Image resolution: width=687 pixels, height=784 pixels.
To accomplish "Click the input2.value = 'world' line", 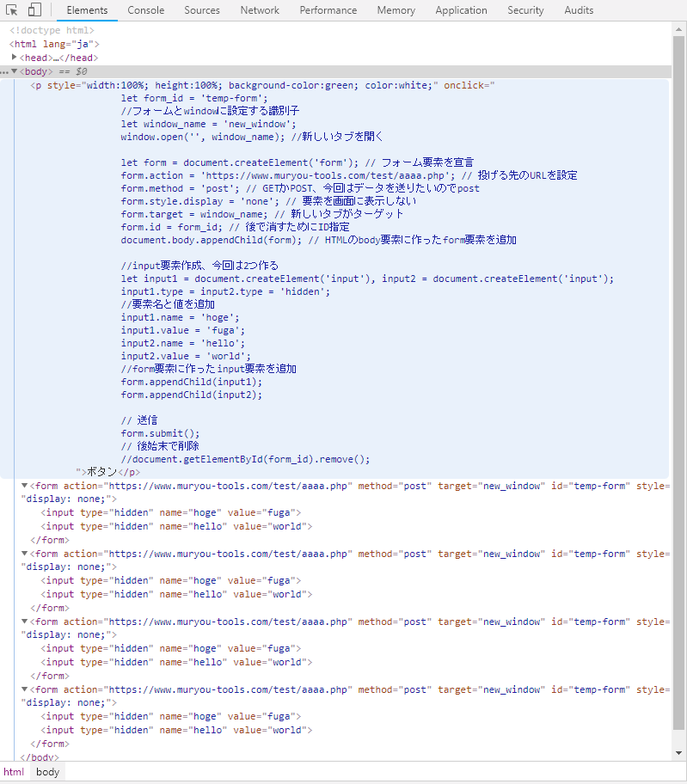I will click(186, 356).
